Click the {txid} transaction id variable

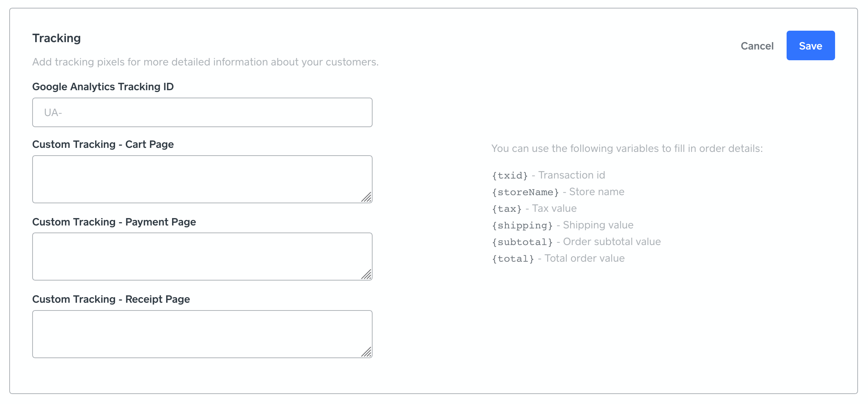click(x=510, y=175)
